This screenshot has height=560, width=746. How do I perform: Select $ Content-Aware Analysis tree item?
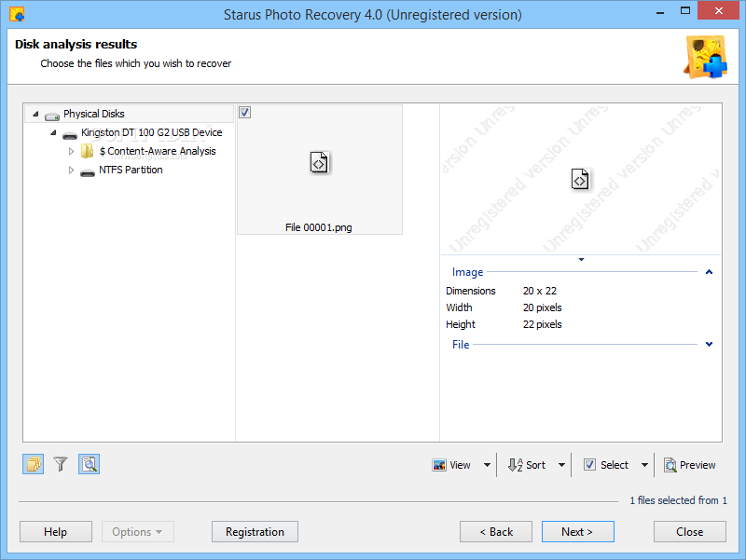coord(158,151)
